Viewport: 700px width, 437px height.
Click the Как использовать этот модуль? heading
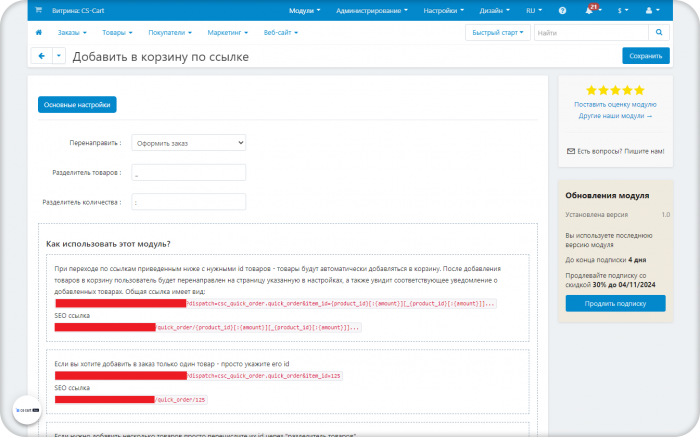pyautogui.click(x=108, y=244)
